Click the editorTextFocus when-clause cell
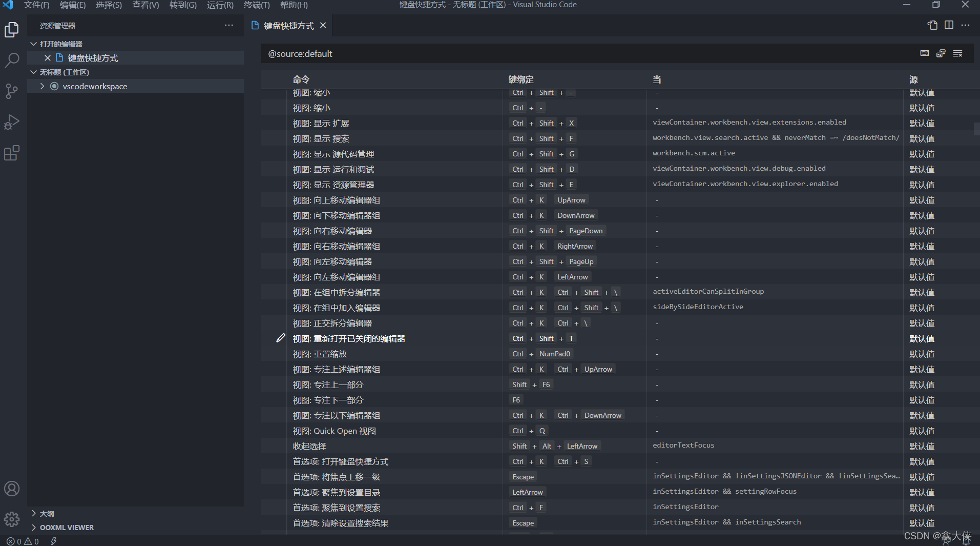 point(683,445)
